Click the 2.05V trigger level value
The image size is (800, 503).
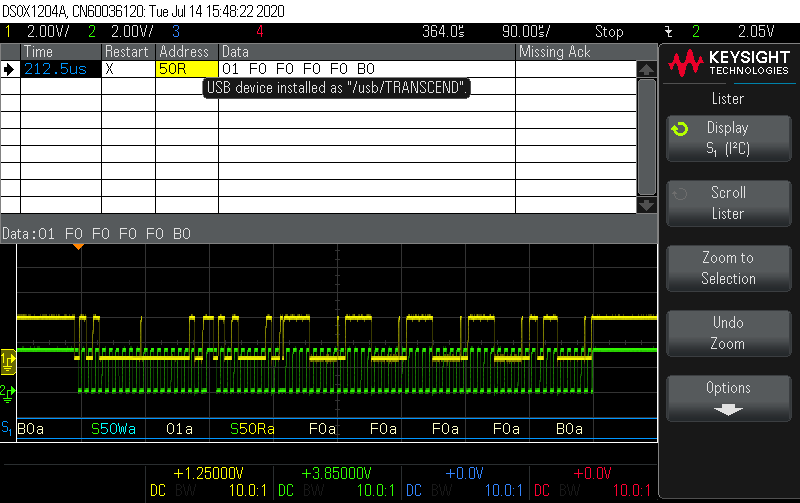(x=756, y=32)
